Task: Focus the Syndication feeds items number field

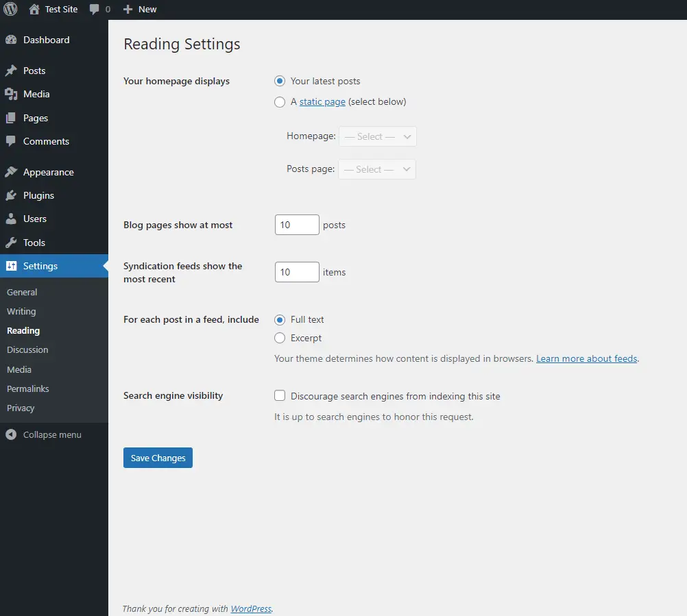Action: (297, 272)
